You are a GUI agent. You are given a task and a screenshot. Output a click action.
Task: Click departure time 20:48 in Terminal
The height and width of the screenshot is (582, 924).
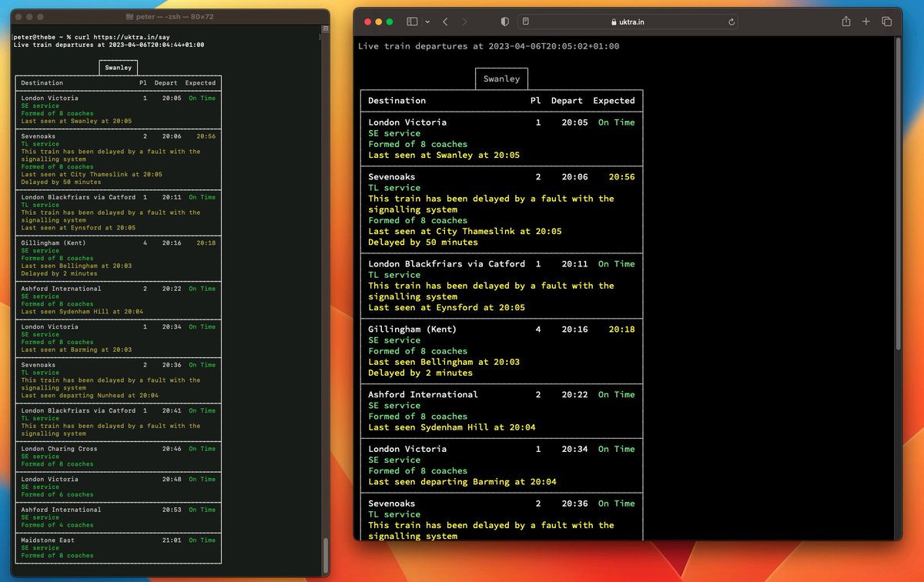[172, 480]
